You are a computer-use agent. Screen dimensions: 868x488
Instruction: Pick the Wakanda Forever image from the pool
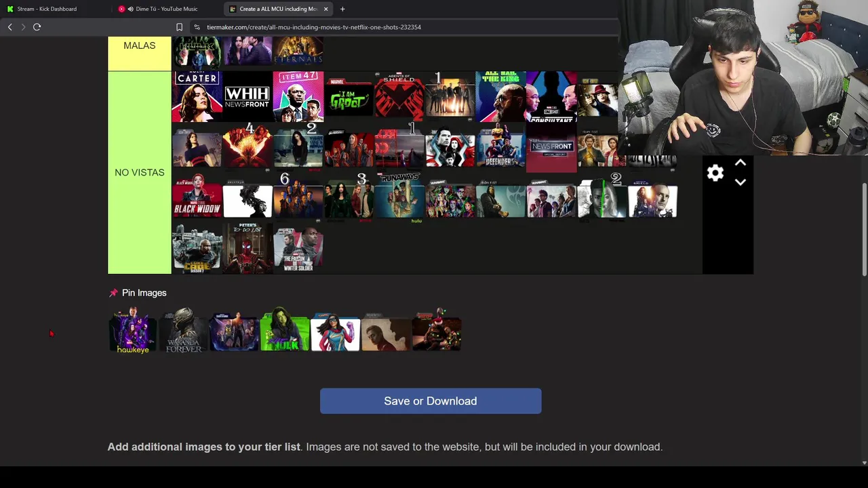coord(184,330)
